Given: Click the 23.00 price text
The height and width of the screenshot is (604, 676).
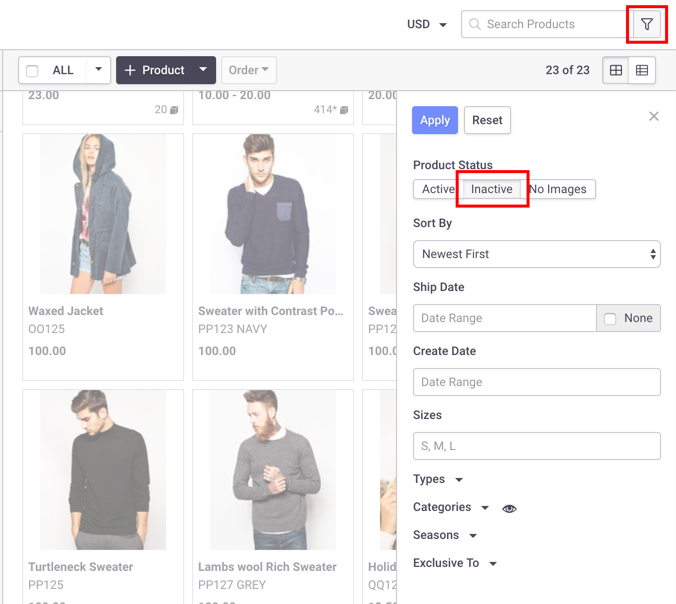Looking at the screenshot, I should point(44,95).
